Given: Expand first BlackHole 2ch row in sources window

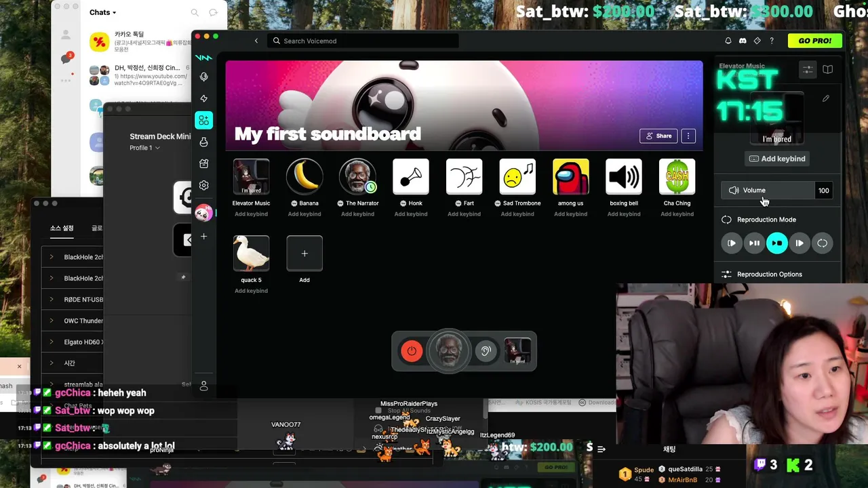Looking at the screenshot, I should pos(51,257).
